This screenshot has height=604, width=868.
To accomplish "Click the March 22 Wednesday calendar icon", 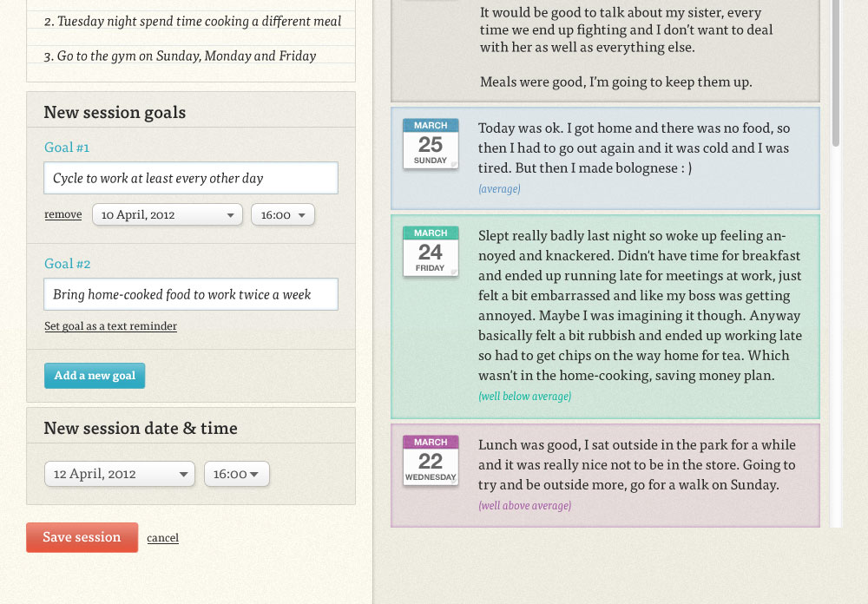I will (431, 461).
